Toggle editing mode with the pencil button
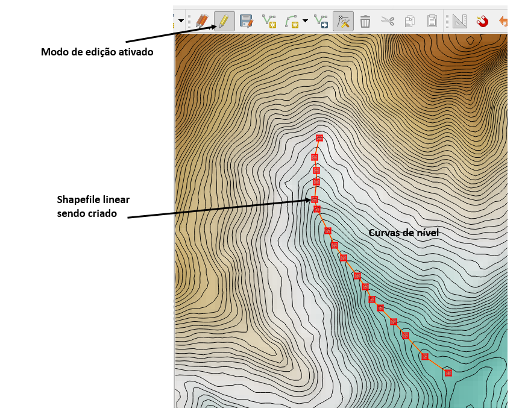 [x=224, y=22]
